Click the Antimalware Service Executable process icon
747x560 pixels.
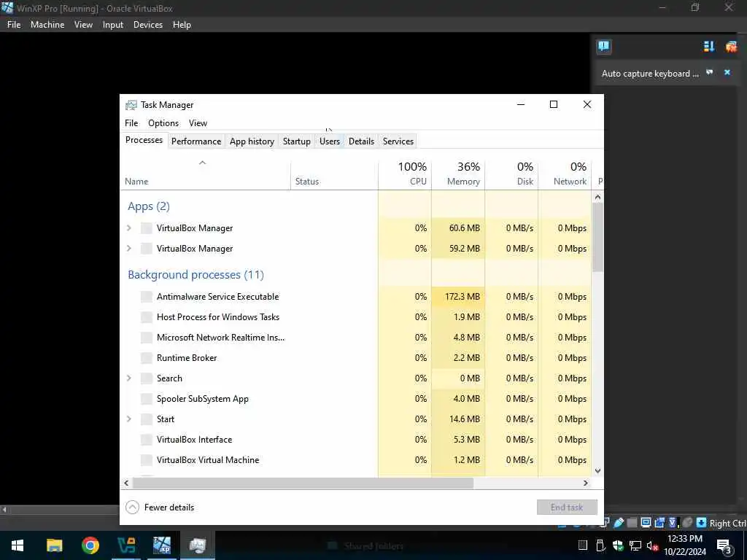(146, 297)
